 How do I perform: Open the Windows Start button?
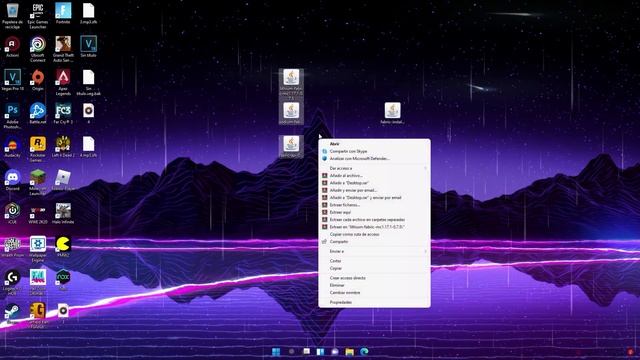(x=276, y=351)
